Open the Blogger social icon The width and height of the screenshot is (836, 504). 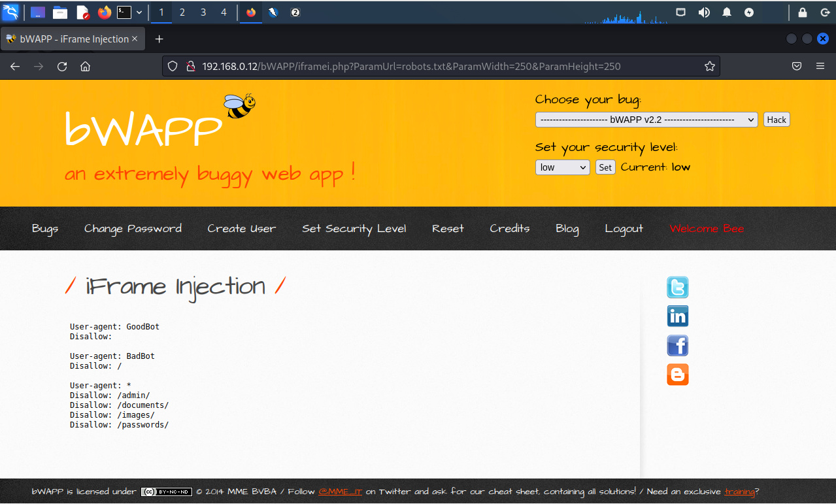point(677,375)
